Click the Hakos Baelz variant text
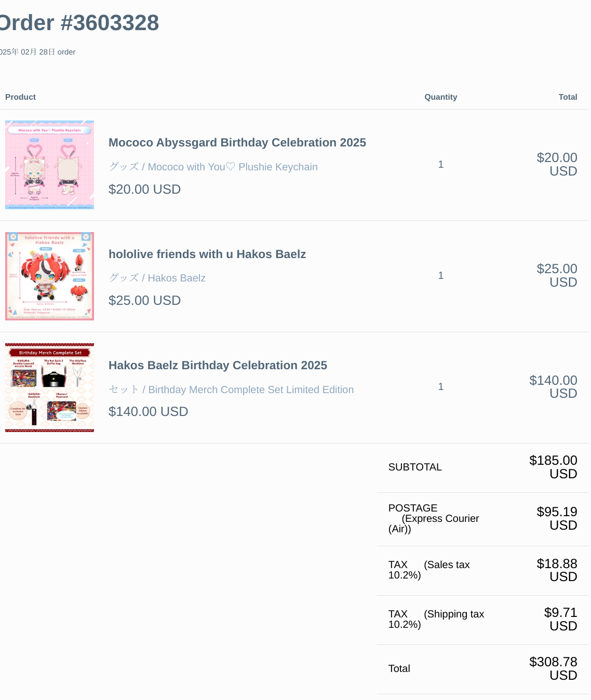591x700 pixels. (157, 278)
